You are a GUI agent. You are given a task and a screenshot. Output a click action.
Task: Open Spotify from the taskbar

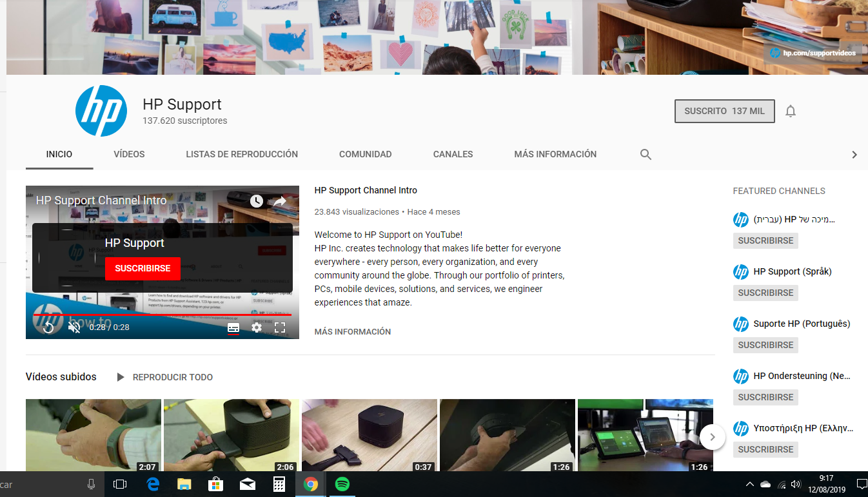pos(342,483)
